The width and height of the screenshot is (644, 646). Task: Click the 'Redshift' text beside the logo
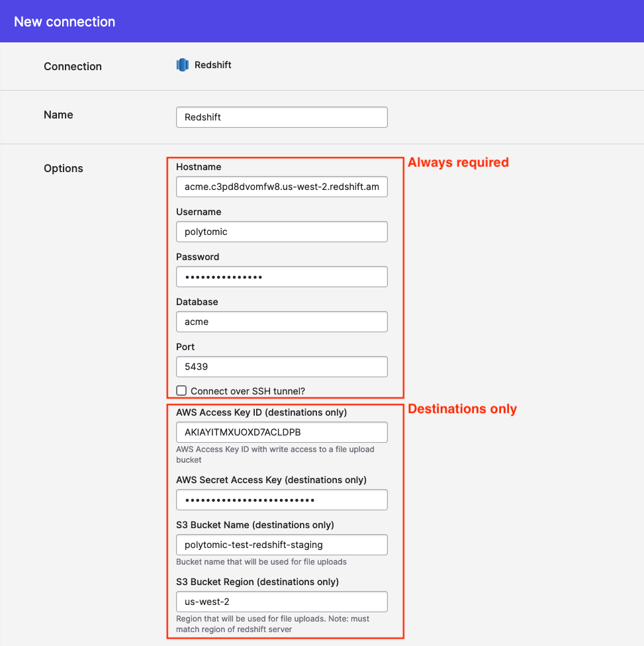click(212, 65)
